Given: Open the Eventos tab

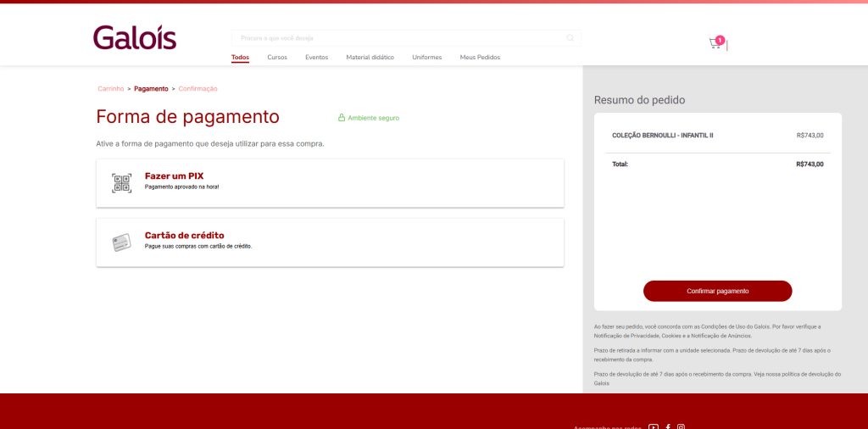Looking at the screenshot, I should [316, 58].
